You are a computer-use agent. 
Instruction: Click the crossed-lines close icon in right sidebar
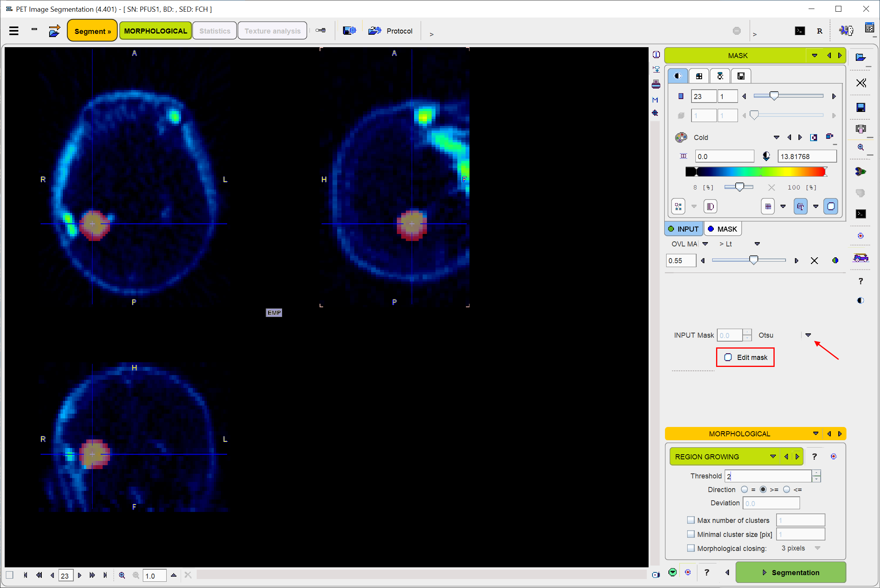pos(861,83)
